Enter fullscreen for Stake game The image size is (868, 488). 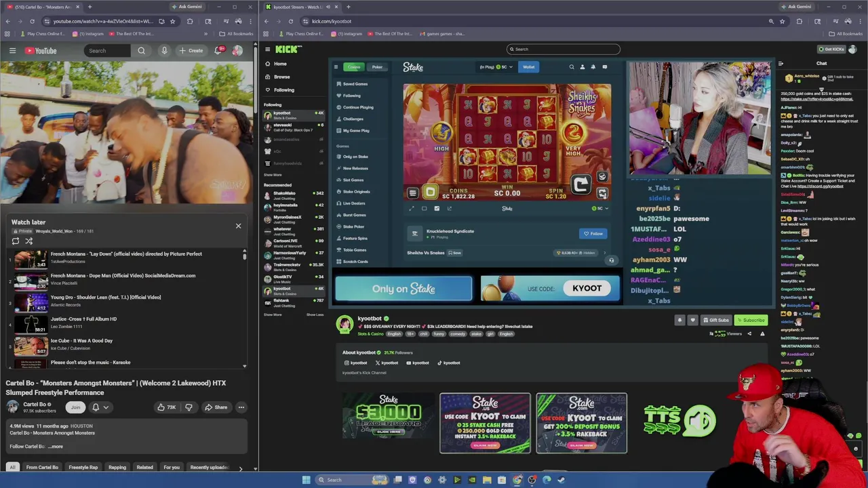pyautogui.click(x=412, y=209)
